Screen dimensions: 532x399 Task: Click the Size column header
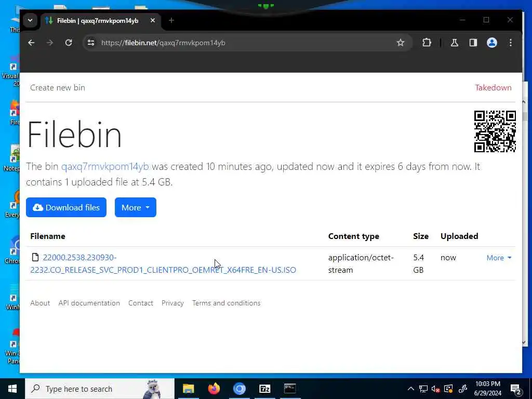(x=421, y=236)
